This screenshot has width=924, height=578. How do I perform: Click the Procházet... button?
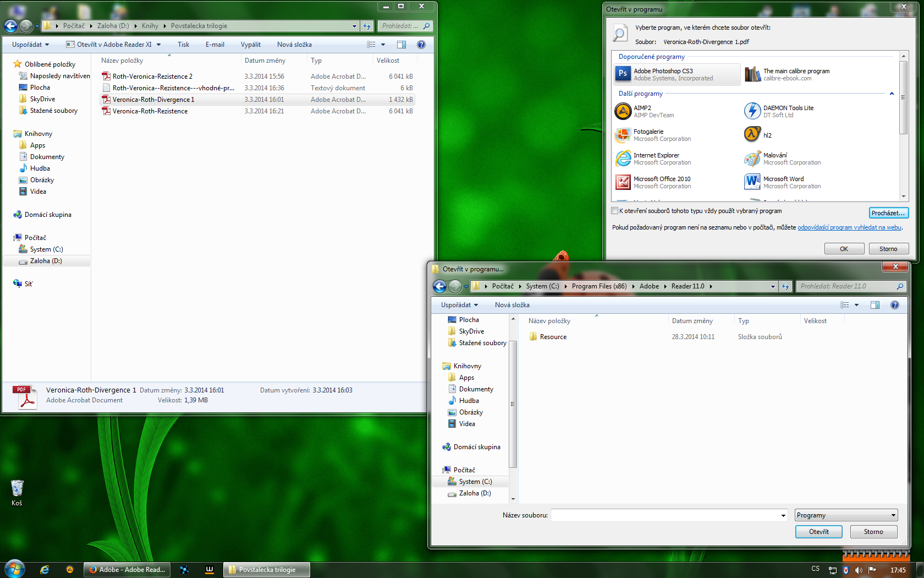pyautogui.click(x=888, y=213)
